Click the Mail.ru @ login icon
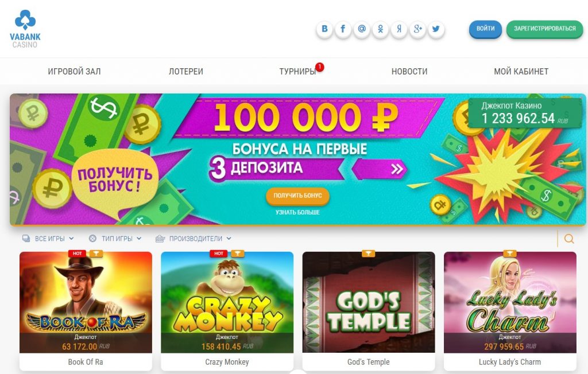 click(x=362, y=29)
